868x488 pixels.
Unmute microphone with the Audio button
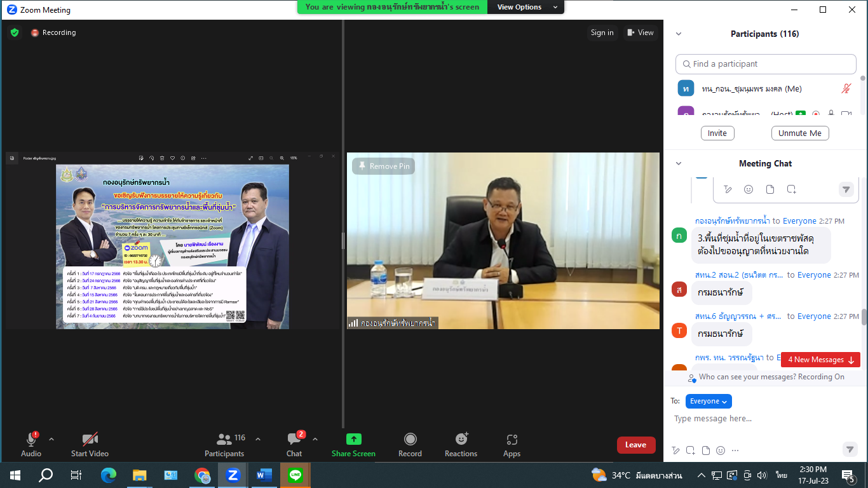[31, 440]
